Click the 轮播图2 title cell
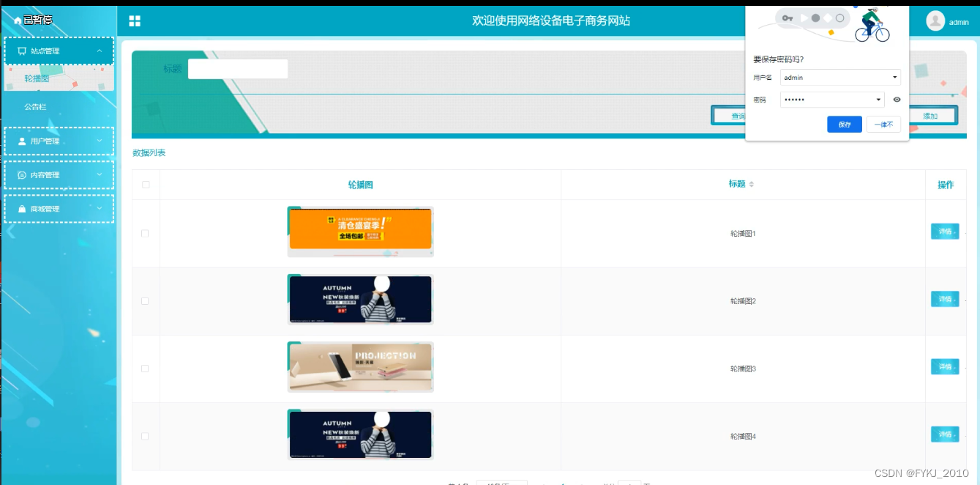980x485 pixels. (x=743, y=301)
